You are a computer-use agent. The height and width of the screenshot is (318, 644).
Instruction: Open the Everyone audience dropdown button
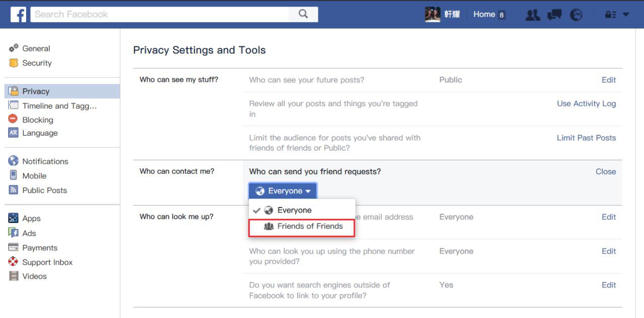[283, 191]
